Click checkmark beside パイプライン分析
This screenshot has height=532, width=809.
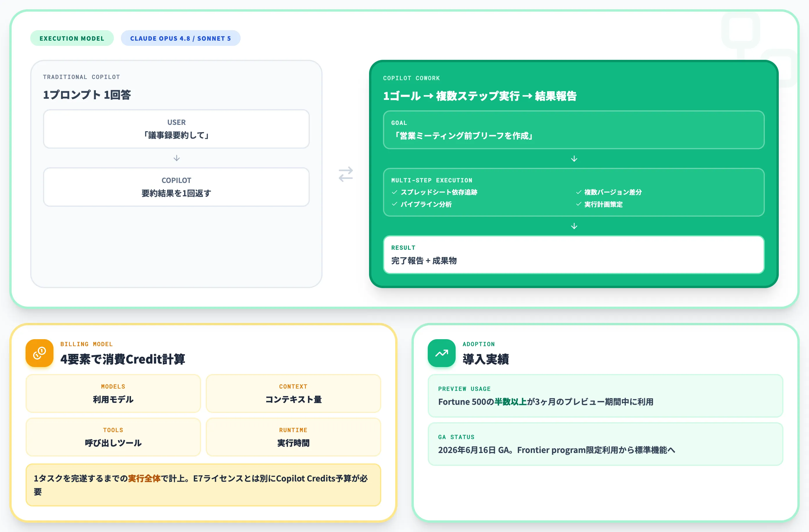coord(395,204)
